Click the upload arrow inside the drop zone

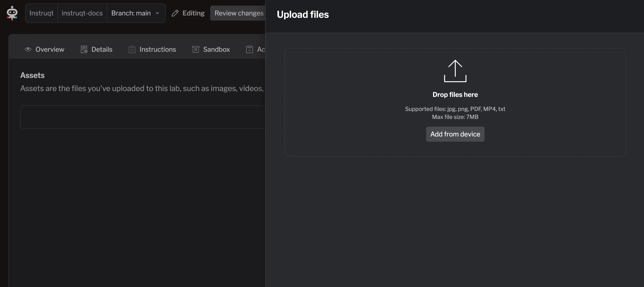click(x=455, y=71)
